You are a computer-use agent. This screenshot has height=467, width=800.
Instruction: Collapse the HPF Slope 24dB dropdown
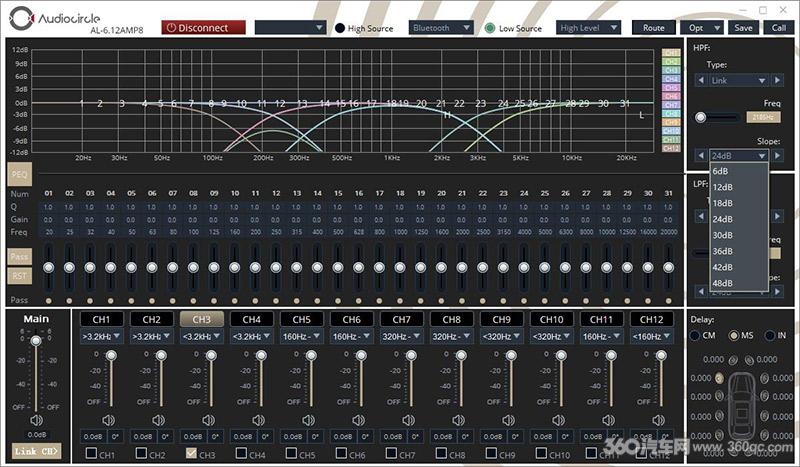point(739,155)
